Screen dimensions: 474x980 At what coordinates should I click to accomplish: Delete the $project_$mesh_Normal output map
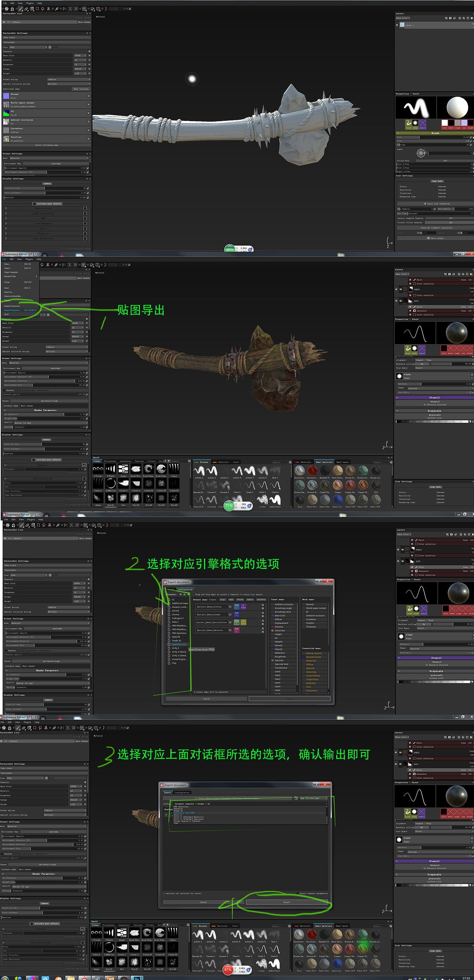click(263, 616)
